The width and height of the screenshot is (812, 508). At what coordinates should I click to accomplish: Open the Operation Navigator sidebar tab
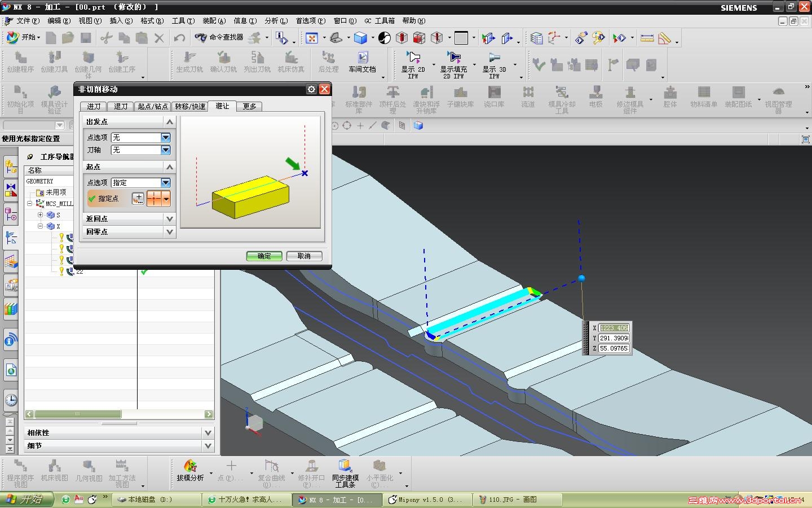point(11,238)
